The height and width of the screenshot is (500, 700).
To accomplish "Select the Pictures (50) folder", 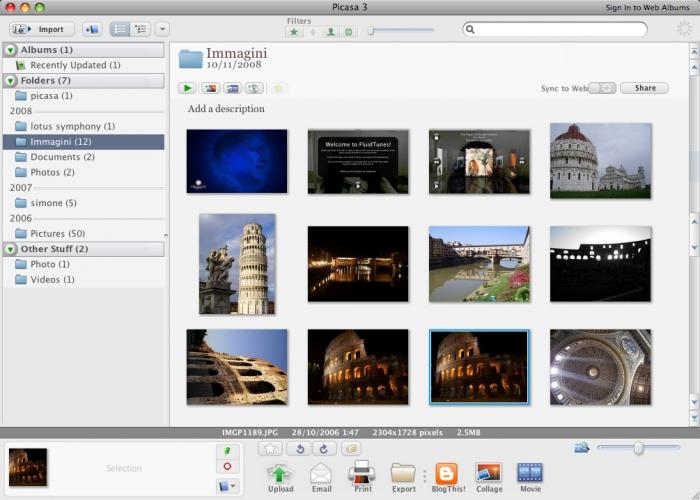I will [57, 233].
